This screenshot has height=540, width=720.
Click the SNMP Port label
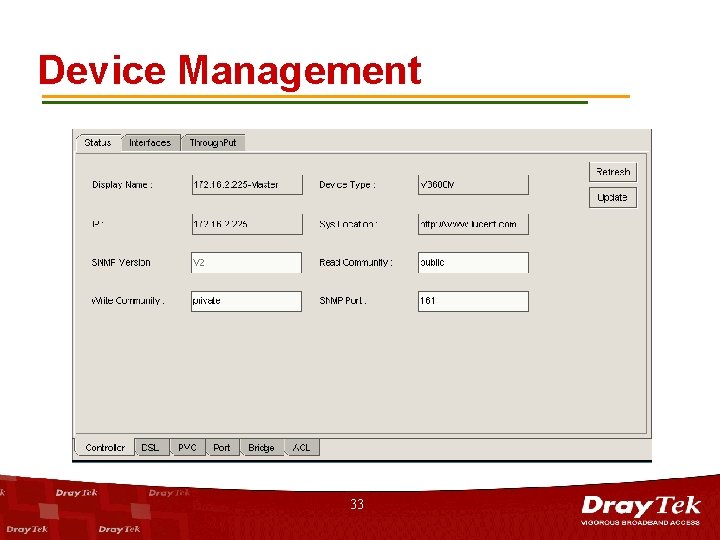343,301
